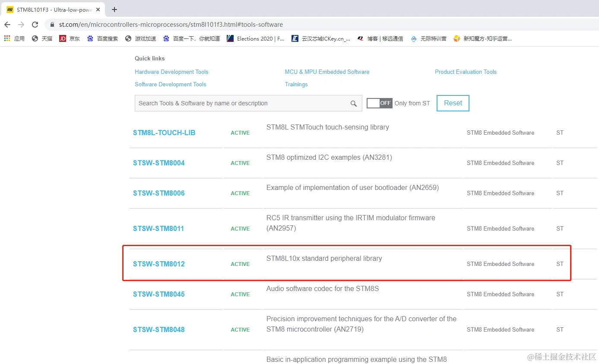Open the 百度一下，你就知道 bookmark

click(191, 38)
